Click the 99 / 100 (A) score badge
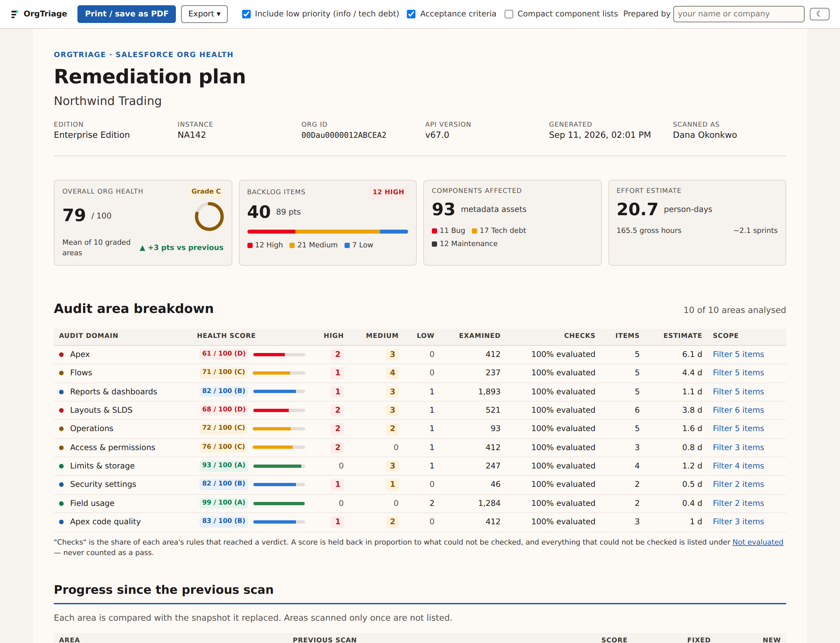This screenshot has height=643, width=840. (x=224, y=503)
